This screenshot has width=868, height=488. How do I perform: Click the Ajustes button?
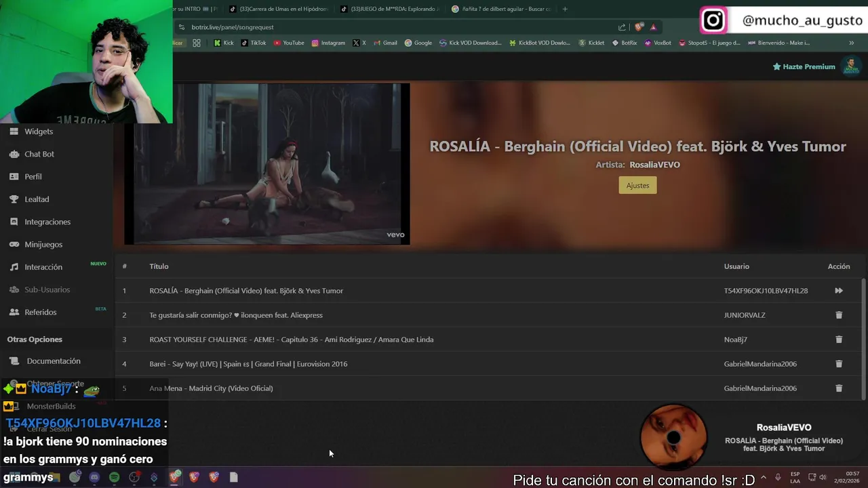coord(637,185)
